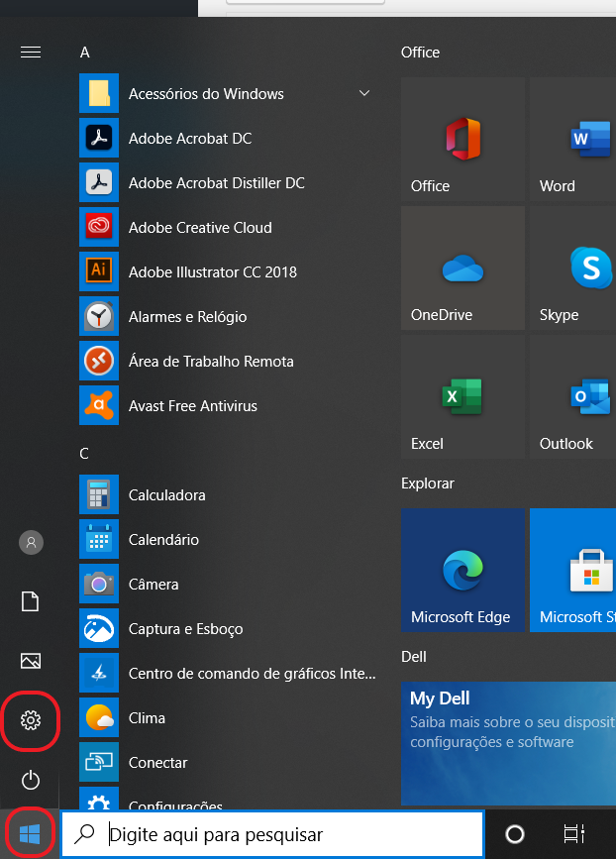This screenshot has height=859, width=616.
Task: Open Alarmes e Relógio entry
Action: pos(187,317)
